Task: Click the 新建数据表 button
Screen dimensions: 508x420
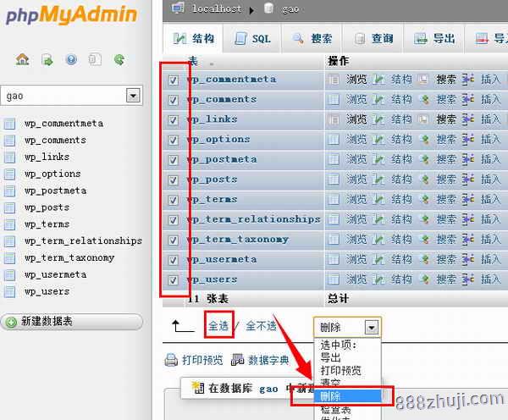Action: pos(72,322)
